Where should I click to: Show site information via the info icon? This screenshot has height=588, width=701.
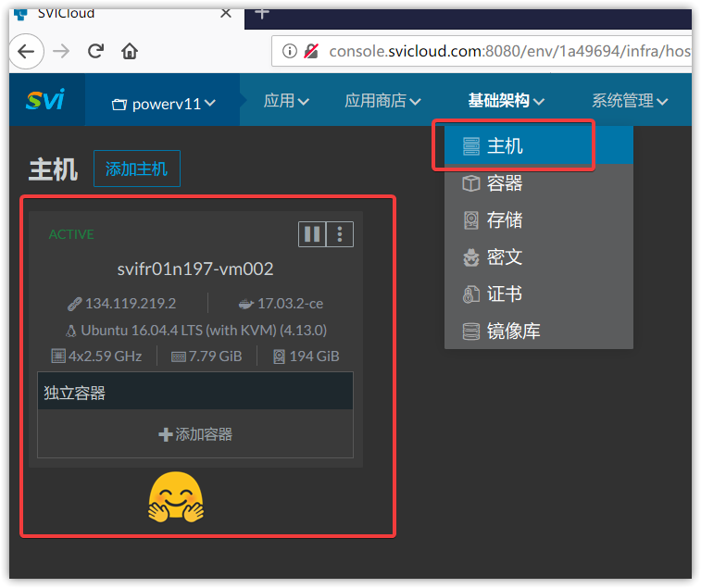coord(289,51)
